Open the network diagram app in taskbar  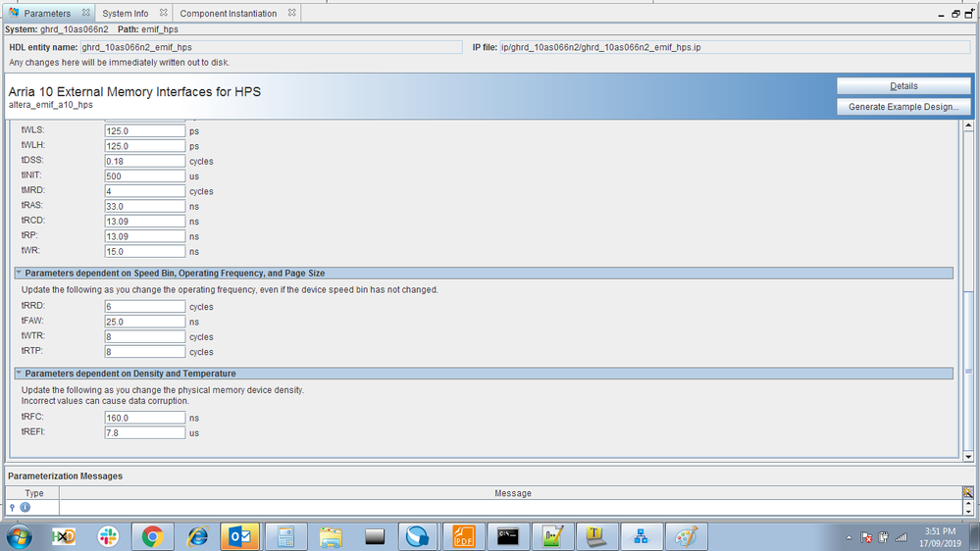pos(642,536)
